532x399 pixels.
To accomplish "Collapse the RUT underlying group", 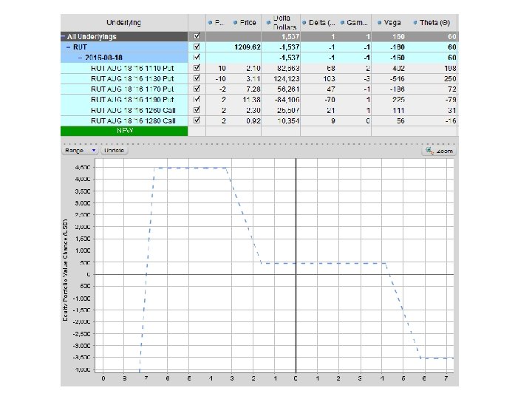I will 69,47.
